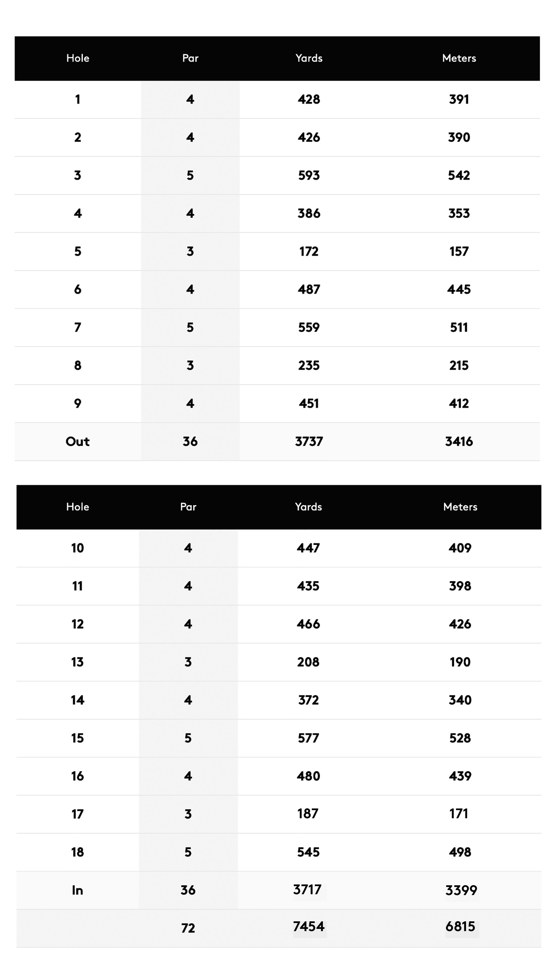Select the Out total yards 3737
The height and width of the screenshot is (980, 558).
[309, 442]
